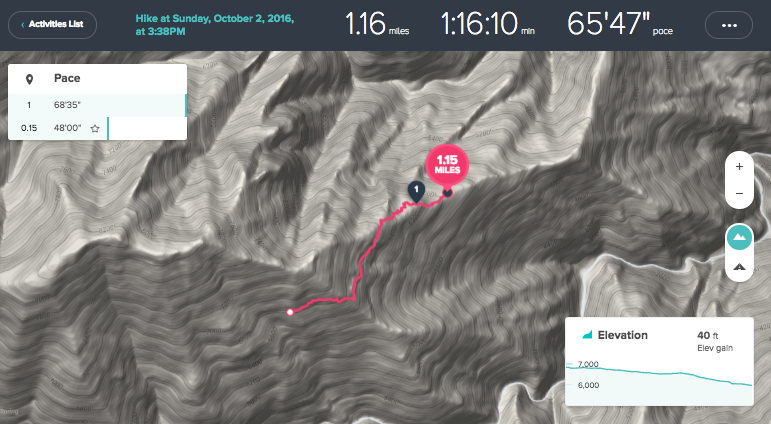This screenshot has width=771, height=424.
Task: Go back to Activities List
Action: (x=52, y=24)
